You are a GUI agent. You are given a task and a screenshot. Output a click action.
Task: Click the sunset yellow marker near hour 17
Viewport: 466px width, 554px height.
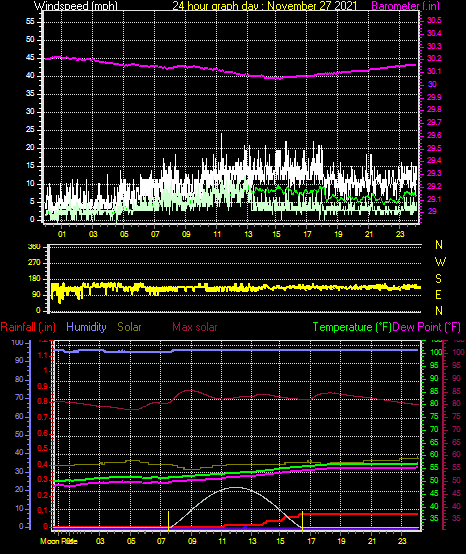click(302, 520)
